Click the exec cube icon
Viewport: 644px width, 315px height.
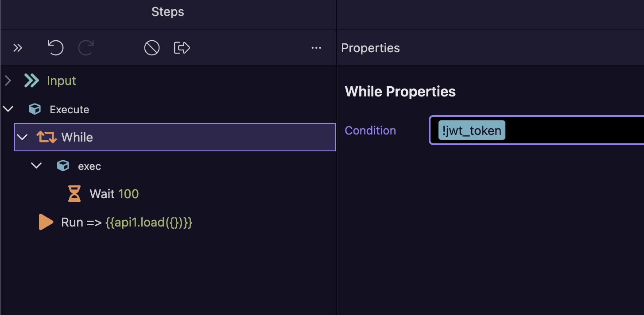point(63,166)
